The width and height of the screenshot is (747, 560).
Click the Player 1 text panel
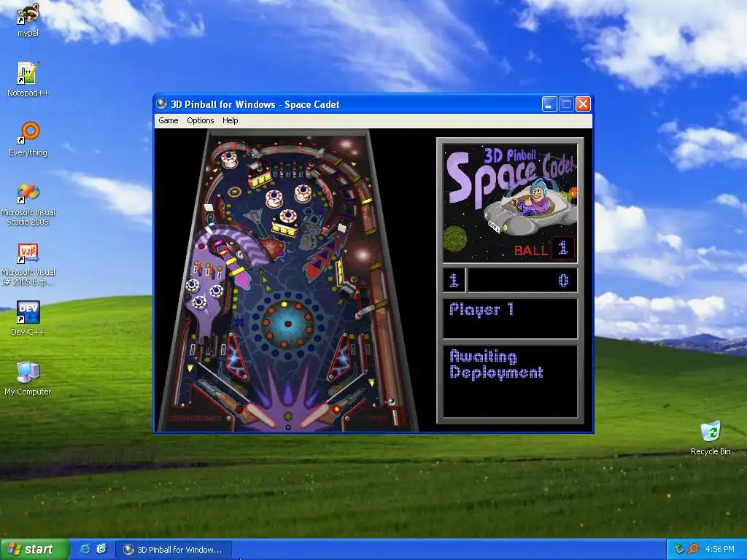click(510, 318)
